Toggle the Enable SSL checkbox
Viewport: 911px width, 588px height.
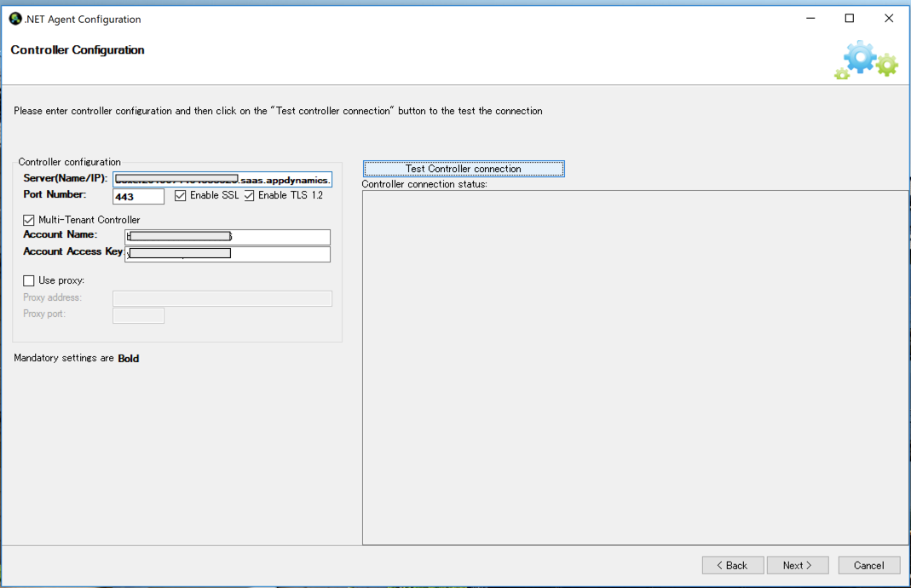click(x=181, y=196)
